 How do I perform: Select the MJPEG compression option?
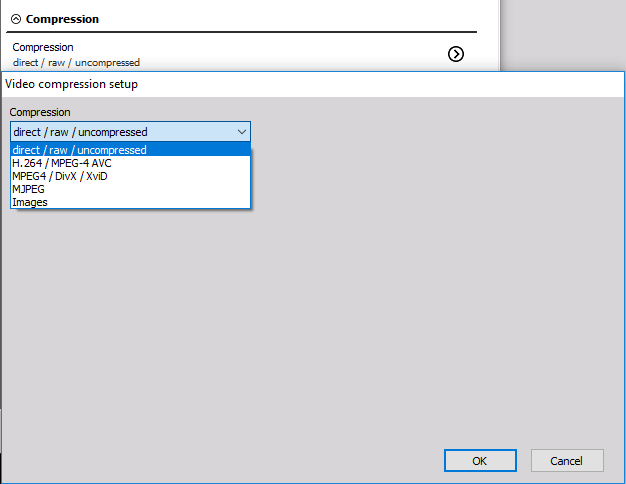coord(131,189)
